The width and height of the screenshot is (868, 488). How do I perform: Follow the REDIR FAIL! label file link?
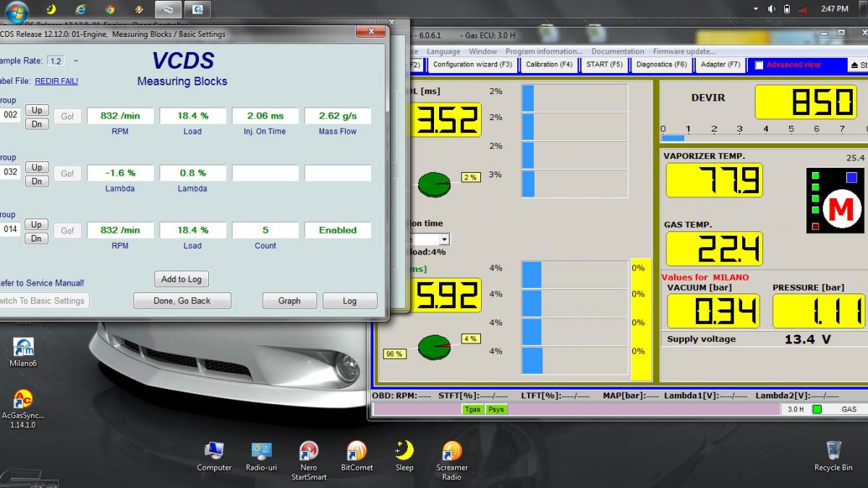pyautogui.click(x=56, y=81)
